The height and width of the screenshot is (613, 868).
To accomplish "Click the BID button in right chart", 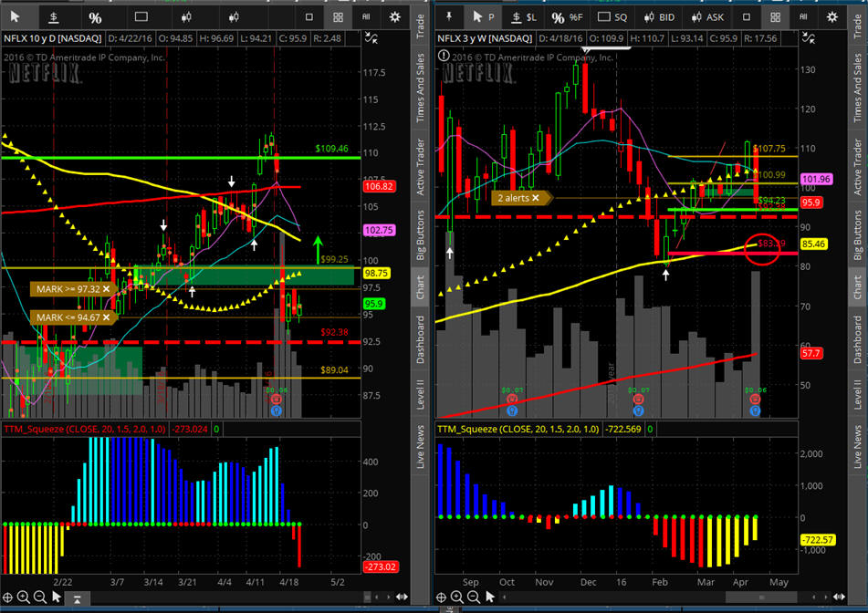I will click(x=659, y=17).
